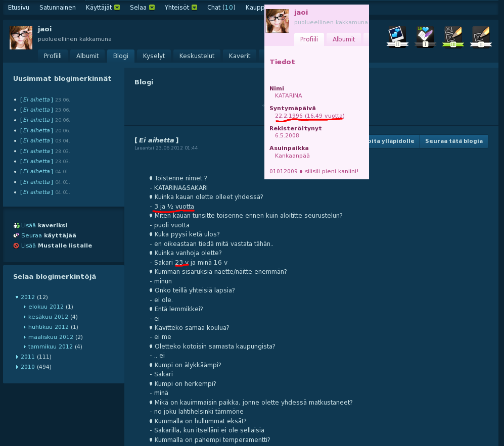Viewport: 504px width, 446px height.
Task: Open Satunnainen in top navigation
Action: tap(58, 8)
